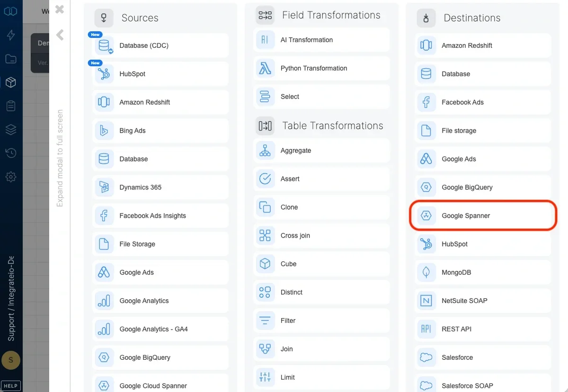Expand modal to full screen arrow
The height and width of the screenshot is (392, 568).
point(60,35)
